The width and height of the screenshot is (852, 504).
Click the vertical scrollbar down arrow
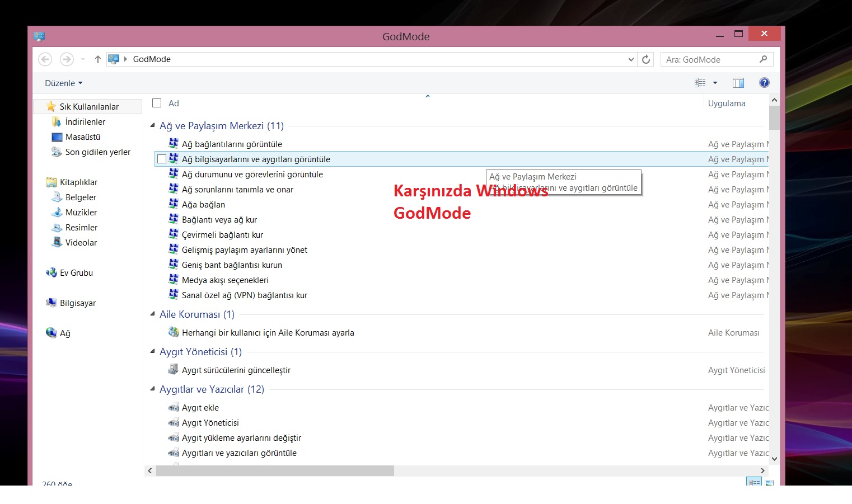774,459
